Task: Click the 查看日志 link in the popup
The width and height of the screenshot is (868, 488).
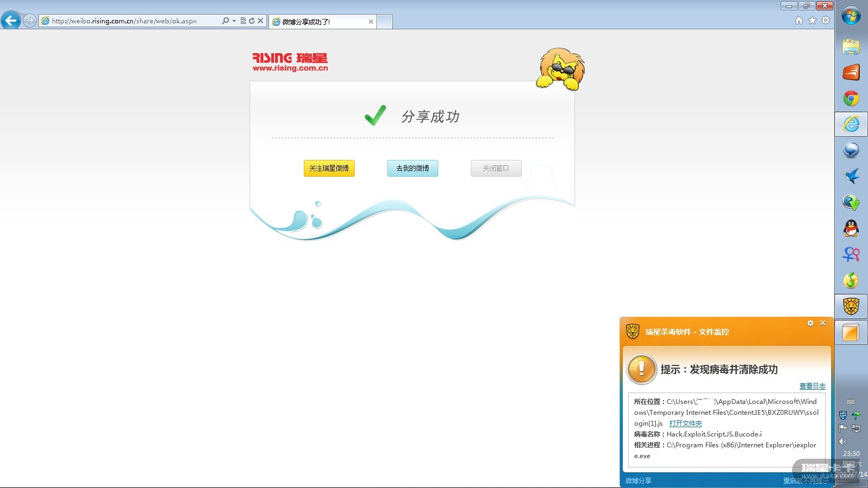Action: [x=812, y=386]
